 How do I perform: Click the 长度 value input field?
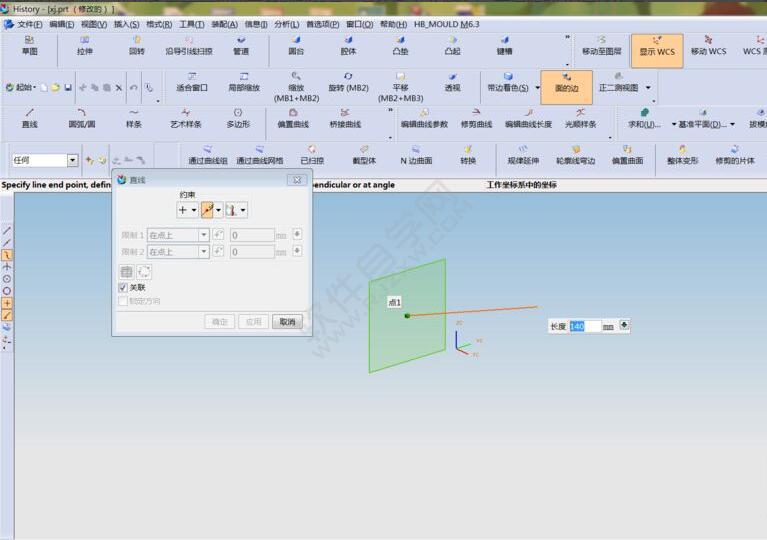pyautogui.click(x=585, y=326)
